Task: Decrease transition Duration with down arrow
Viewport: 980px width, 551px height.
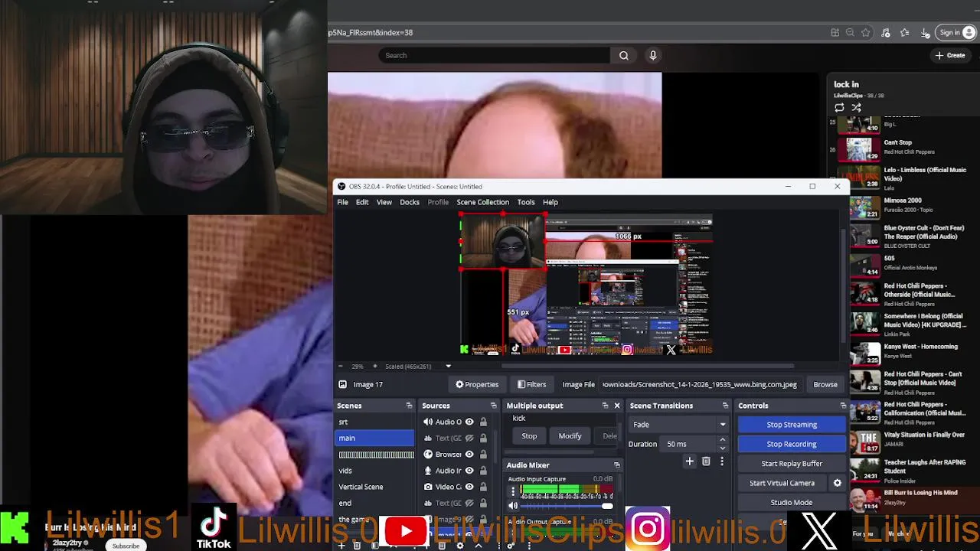Action: pyautogui.click(x=722, y=448)
